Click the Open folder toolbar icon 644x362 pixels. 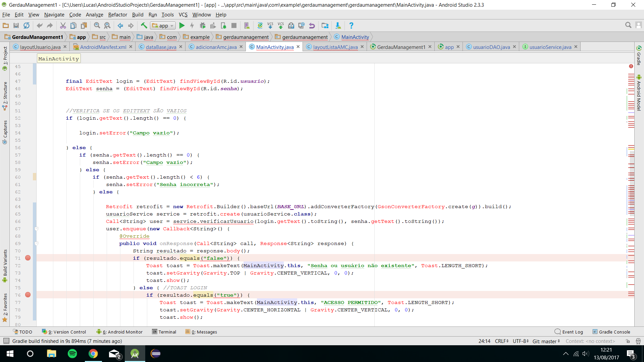click(x=6, y=25)
